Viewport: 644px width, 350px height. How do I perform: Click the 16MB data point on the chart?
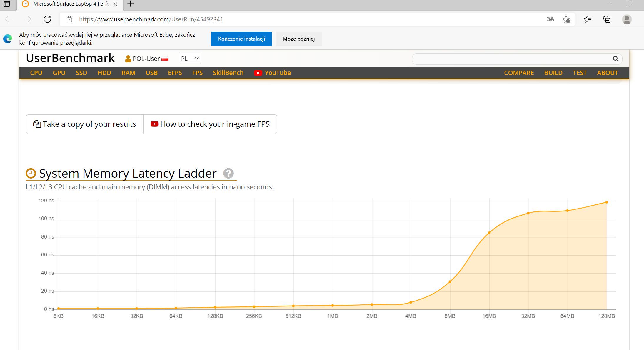(x=489, y=233)
